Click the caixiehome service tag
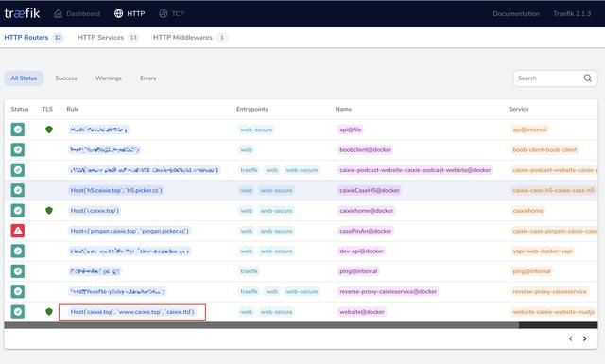 (527, 211)
